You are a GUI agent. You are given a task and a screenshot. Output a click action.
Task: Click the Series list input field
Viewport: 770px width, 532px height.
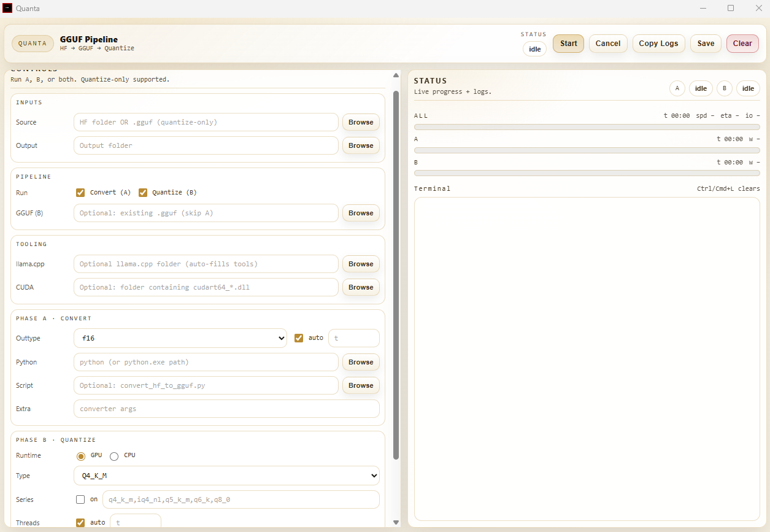[241, 499]
